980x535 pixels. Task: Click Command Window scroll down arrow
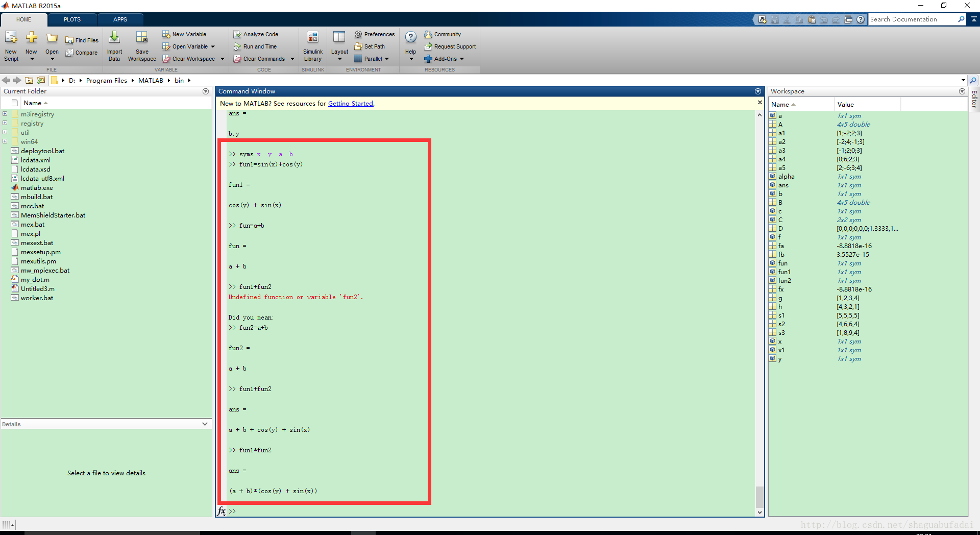point(759,512)
